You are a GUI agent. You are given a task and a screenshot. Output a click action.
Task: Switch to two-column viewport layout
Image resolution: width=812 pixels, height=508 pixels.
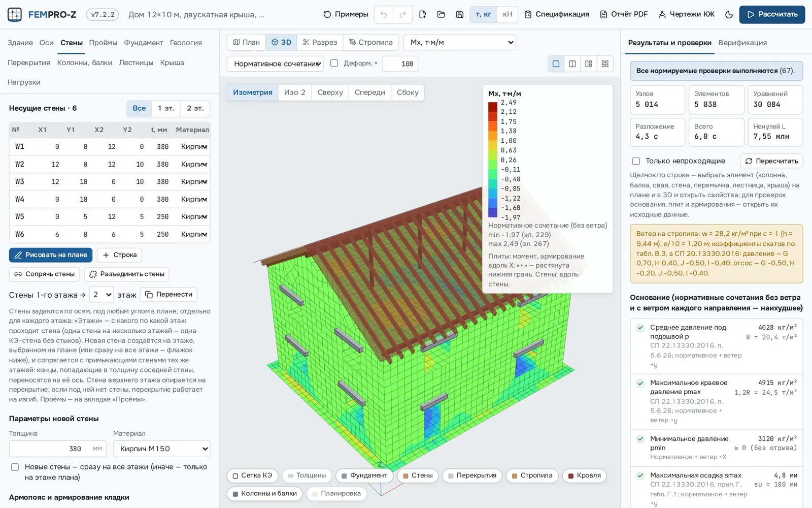coord(572,64)
